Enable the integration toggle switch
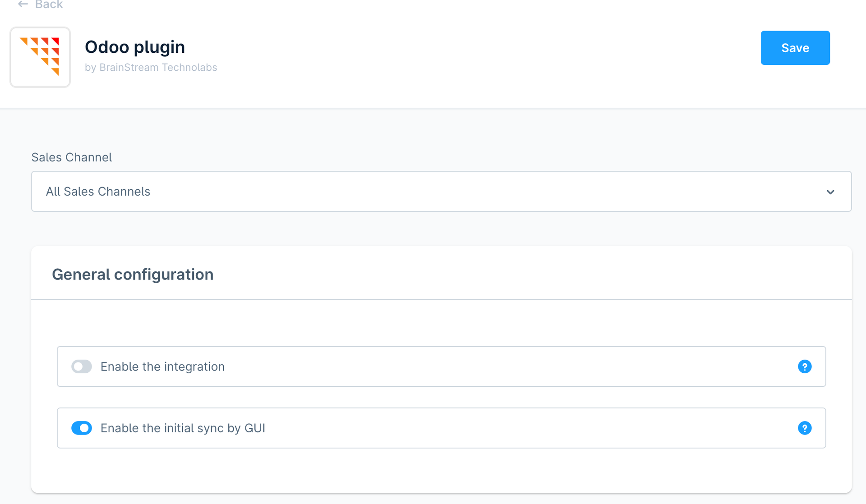Image resolution: width=866 pixels, height=504 pixels. pos(82,367)
